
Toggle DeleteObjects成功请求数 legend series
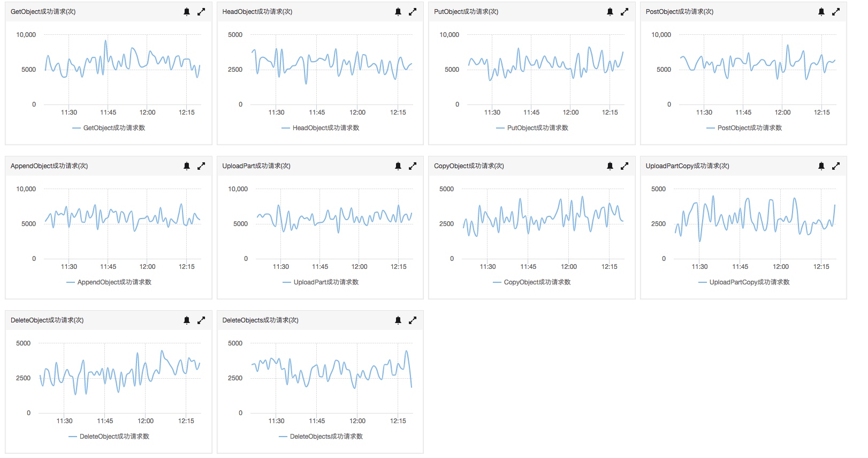click(x=321, y=437)
